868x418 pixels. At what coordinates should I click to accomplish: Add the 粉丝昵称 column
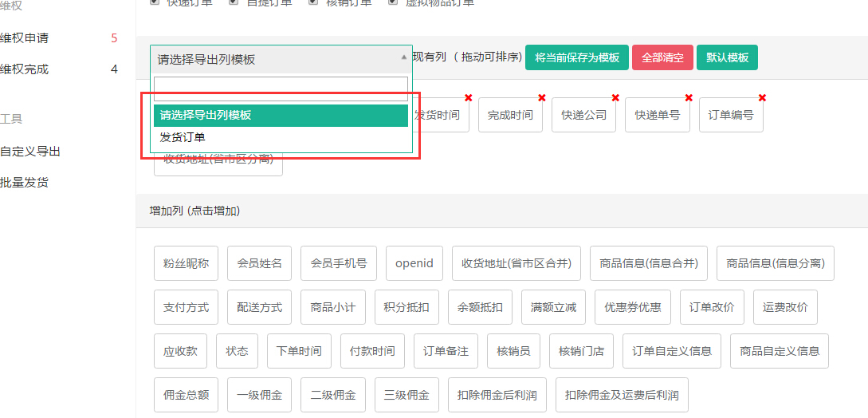pyautogui.click(x=186, y=263)
